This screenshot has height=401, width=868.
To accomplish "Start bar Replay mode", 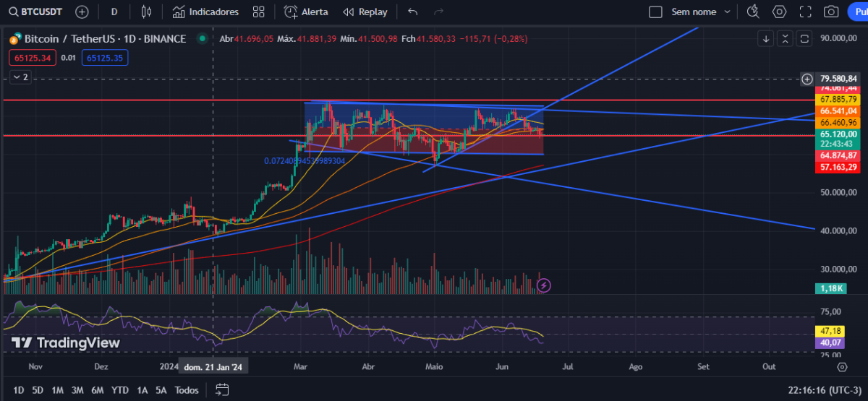I will pyautogui.click(x=365, y=12).
